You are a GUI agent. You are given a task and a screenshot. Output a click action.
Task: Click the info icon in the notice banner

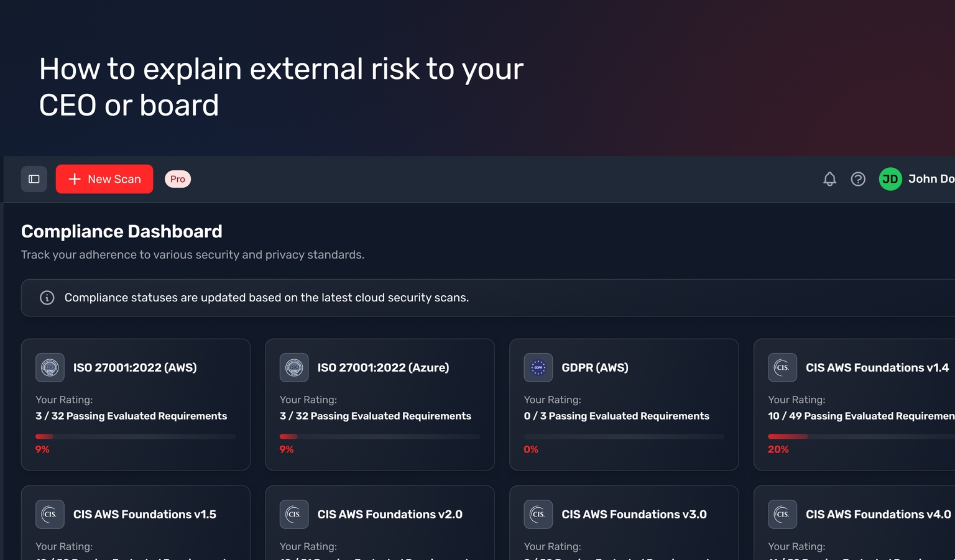click(47, 297)
